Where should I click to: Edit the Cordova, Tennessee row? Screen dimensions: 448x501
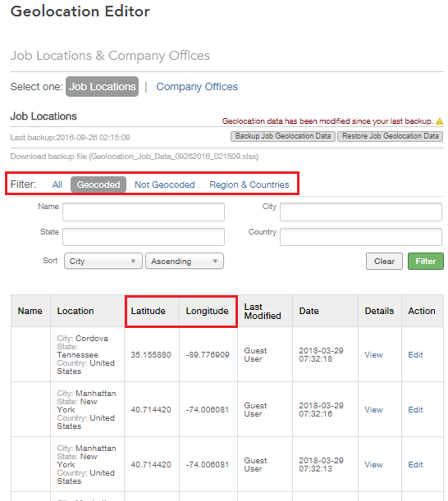tap(415, 355)
